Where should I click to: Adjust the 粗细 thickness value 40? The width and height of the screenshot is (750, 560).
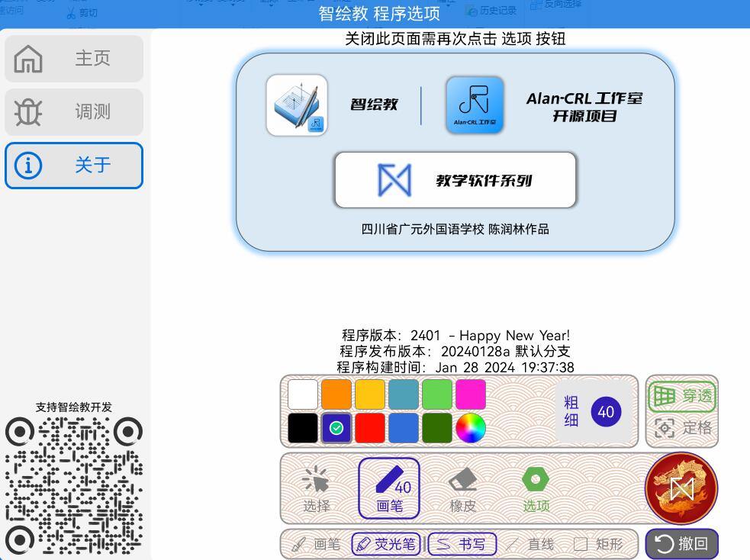tap(605, 412)
